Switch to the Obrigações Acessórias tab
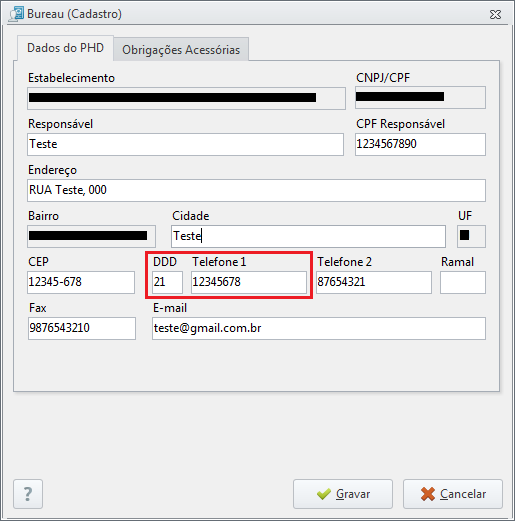This screenshot has height=521, width=515. (x=181, y=49)
